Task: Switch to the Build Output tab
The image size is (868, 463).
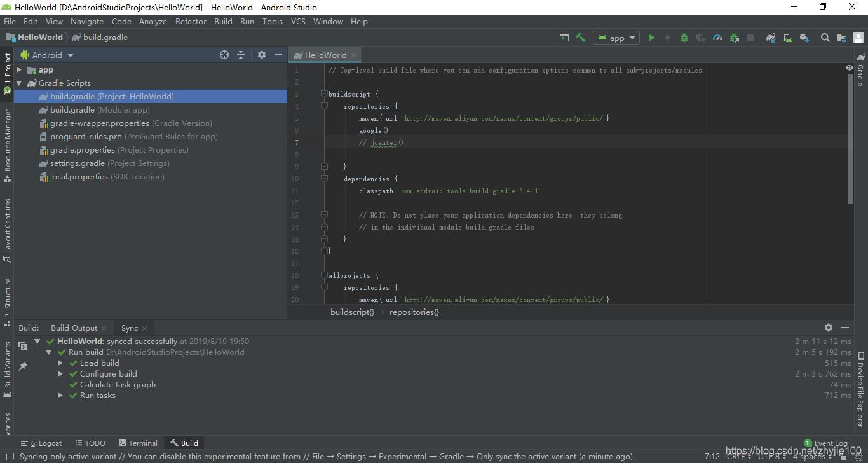Action: [x=74, y=328]
